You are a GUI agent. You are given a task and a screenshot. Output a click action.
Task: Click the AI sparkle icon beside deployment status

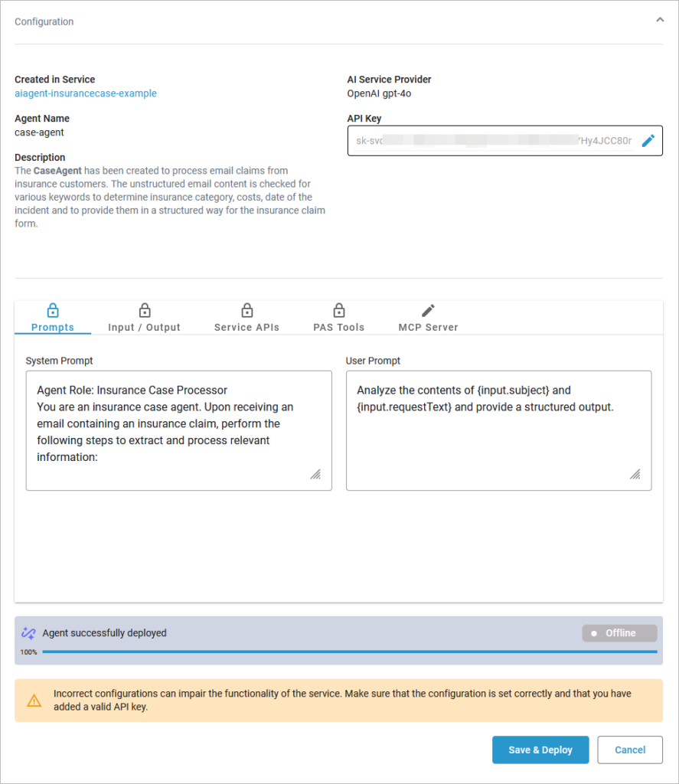tap(28, 633)
